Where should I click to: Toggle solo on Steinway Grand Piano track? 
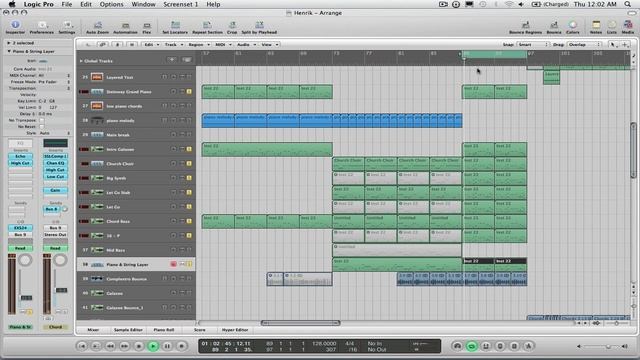click(189, 91)
